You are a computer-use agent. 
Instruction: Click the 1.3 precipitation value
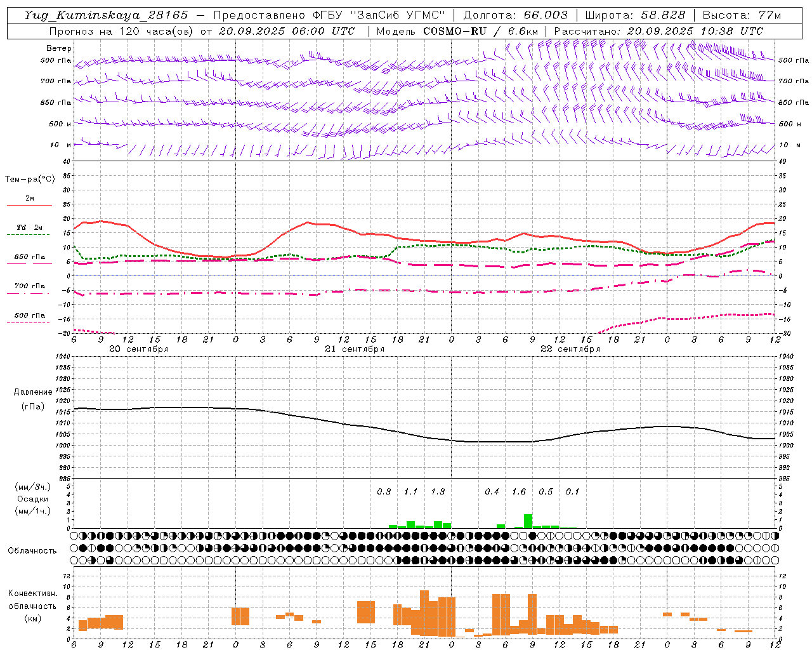tap(438, 491)
